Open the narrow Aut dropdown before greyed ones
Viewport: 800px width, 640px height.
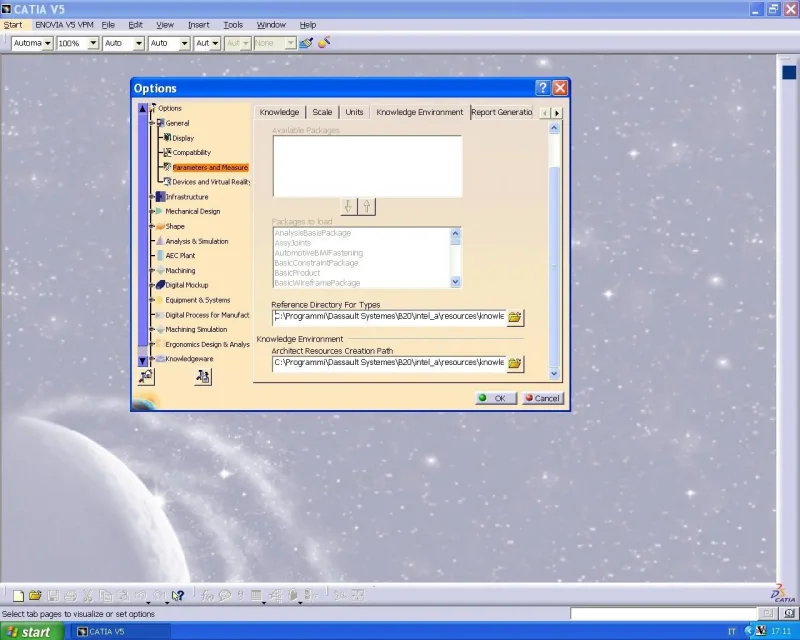215,43
